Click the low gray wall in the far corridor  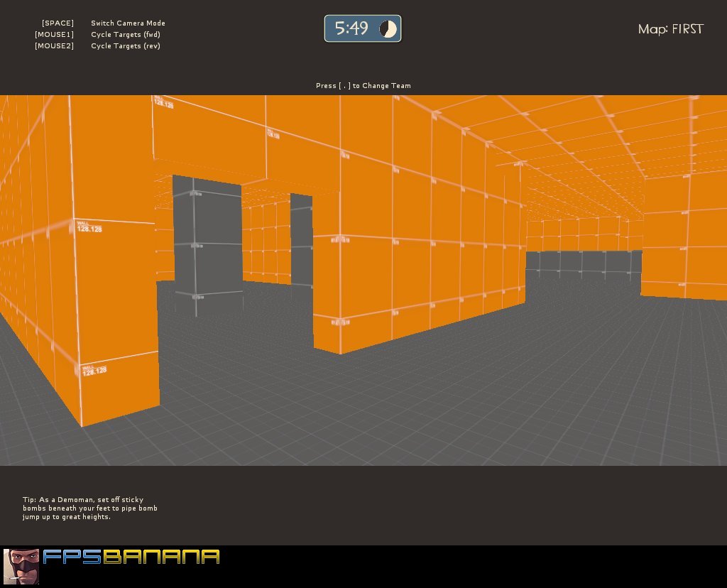582,261
